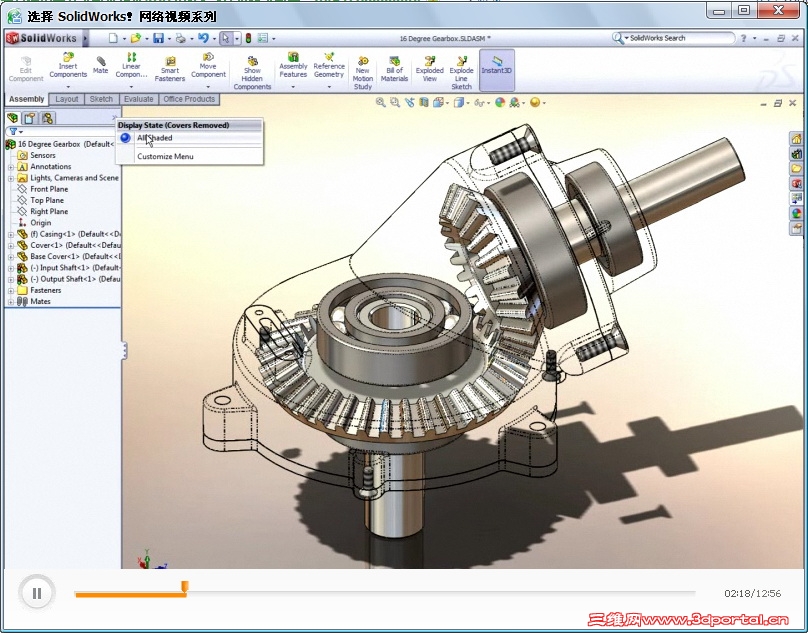The image size is (808, 633).
Task: Click the orange video progress handle
Action: [x=184, y=587]
